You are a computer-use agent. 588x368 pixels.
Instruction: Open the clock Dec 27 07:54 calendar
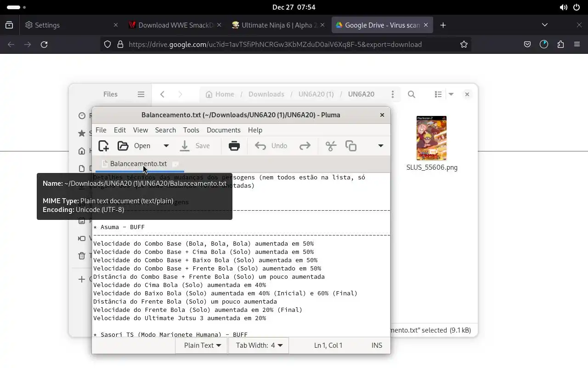coord(294,7)
